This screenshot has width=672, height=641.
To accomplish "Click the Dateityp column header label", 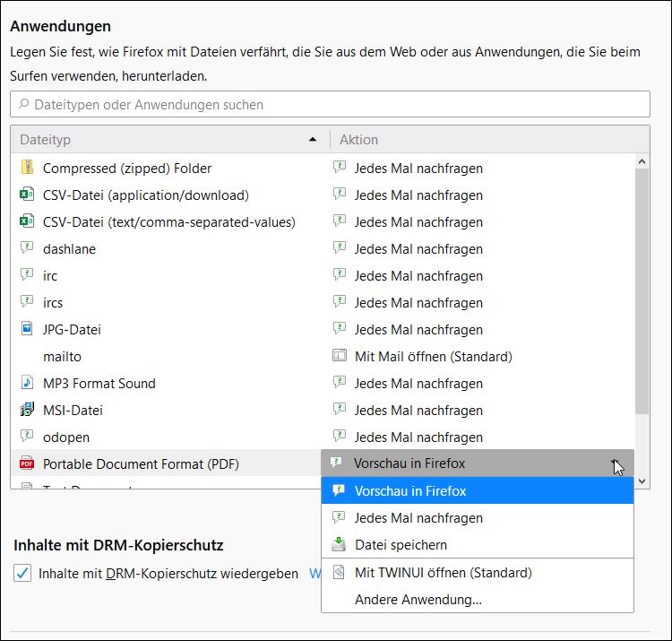I will pyautogui.click(x=45, y=139).
